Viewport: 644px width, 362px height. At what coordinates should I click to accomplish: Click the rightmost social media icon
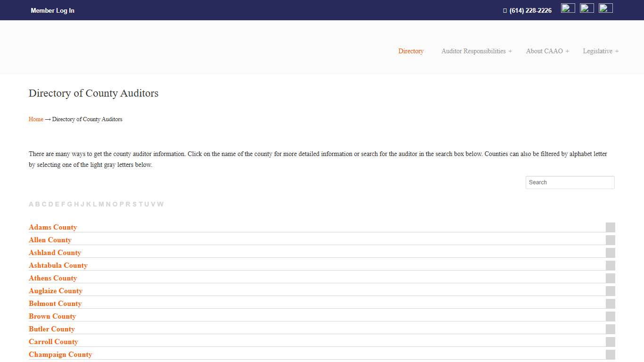pyautogui.click(x=605, y=8)
